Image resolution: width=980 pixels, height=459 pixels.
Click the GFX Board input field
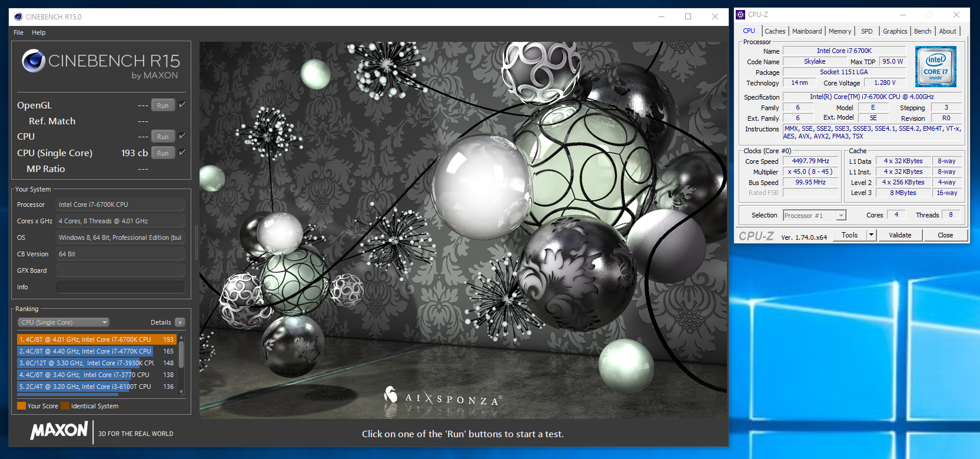[x=120, y=270]
